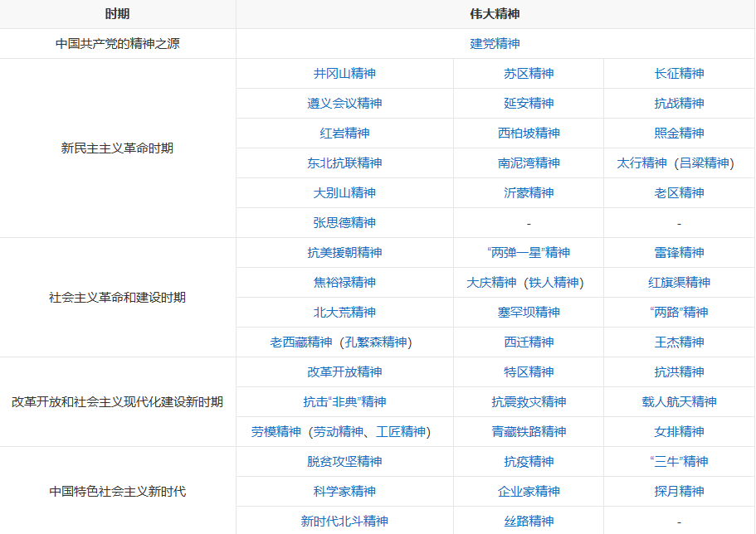
Task: Select the 遵义会议精神 link
Action: [344, 104]
